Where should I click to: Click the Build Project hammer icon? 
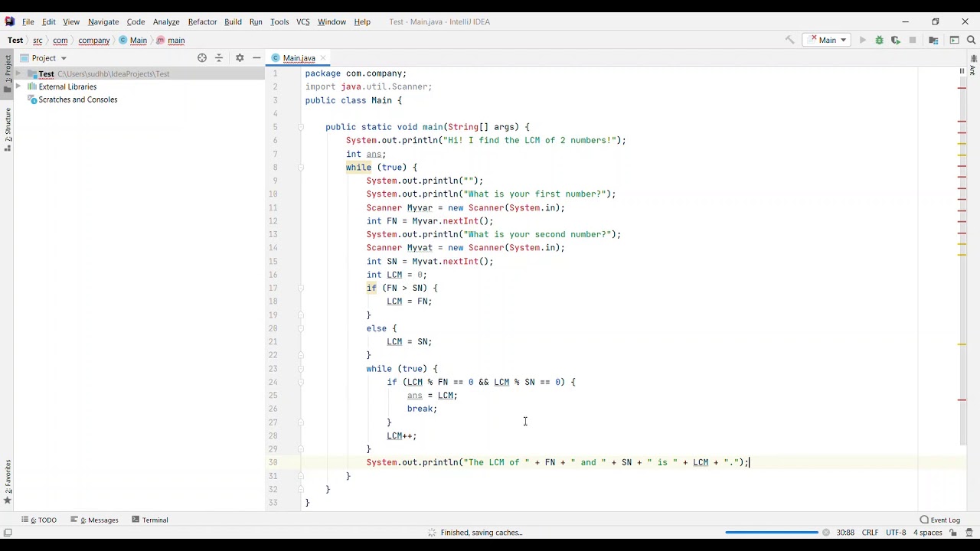point(790,40)
